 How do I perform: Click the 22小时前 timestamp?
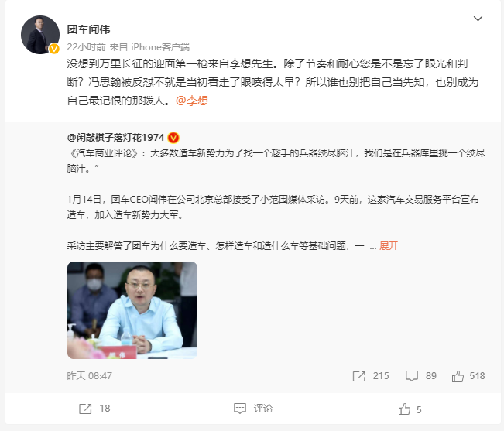pos(86,47)
